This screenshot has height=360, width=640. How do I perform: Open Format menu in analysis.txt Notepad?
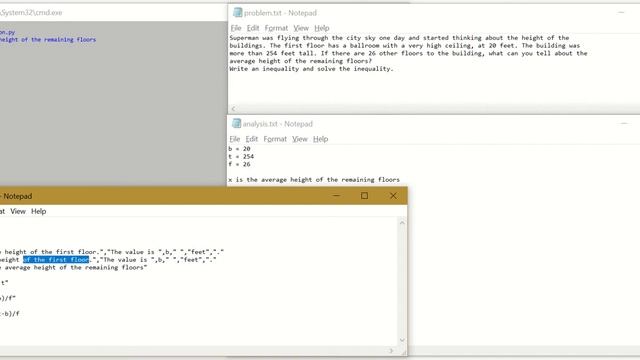pos(275,139)
